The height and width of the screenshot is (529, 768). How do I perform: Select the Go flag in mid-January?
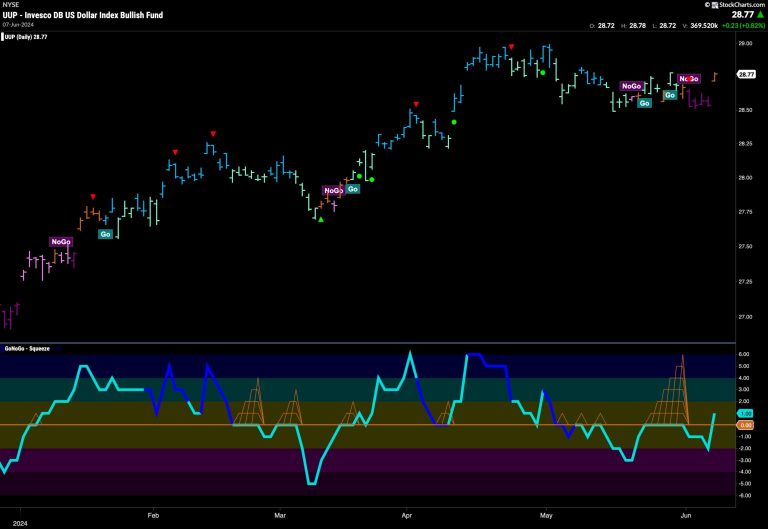click(x=105, y=234)
